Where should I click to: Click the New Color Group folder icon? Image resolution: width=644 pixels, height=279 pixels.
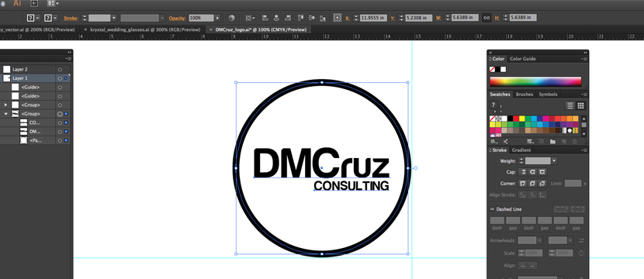[x=552, y=142]
